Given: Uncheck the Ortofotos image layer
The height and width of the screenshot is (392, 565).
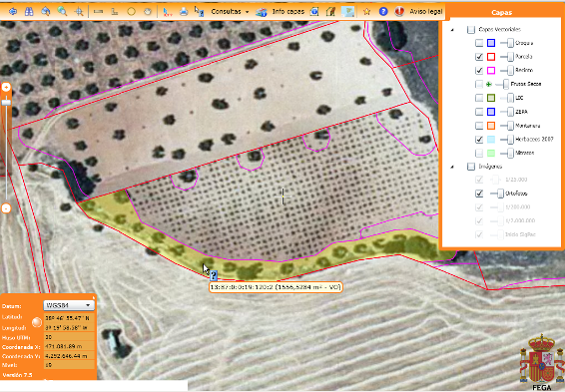Looking at the screenshot, I should click(479, 194).
